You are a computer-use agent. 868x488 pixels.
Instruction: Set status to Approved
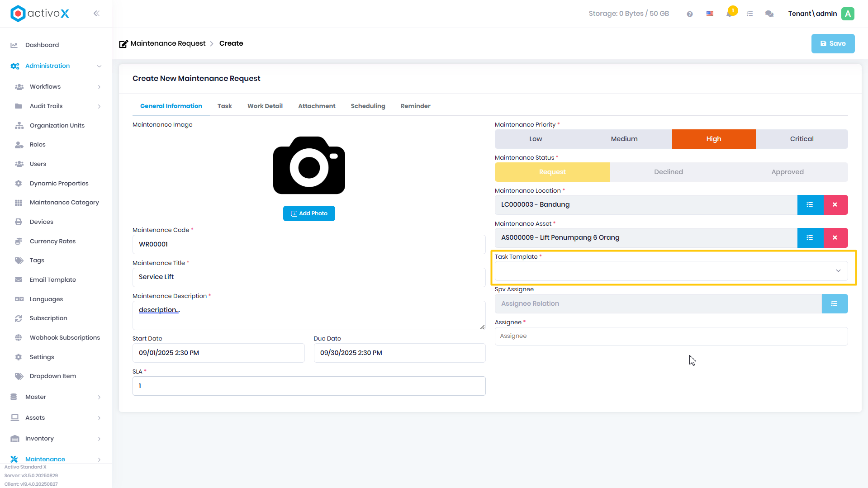pos(787,172)
